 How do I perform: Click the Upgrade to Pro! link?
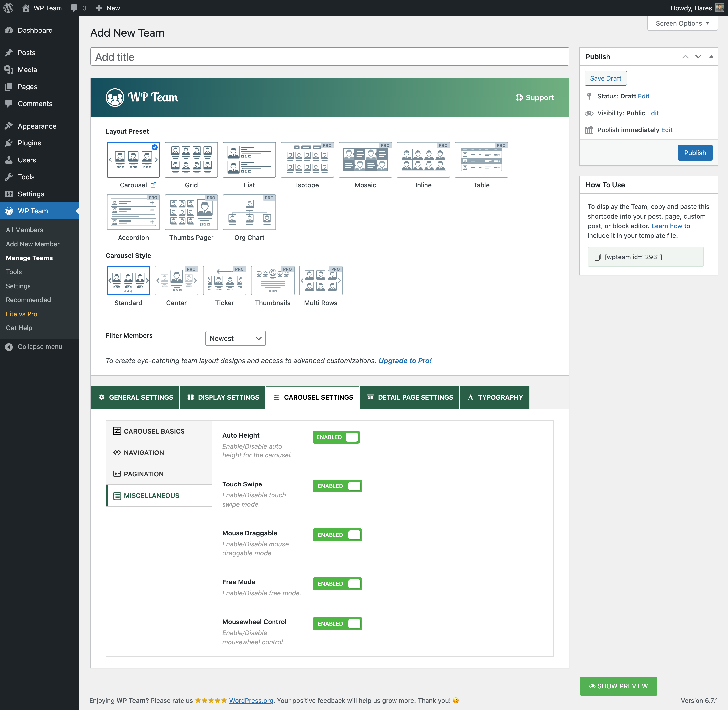tap(405, 361)
